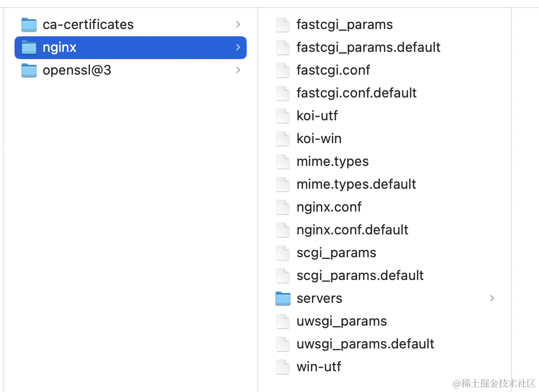Image resolution: width=539 pixels, height=392 pixels.
Task: Select the scgi_params file name
Action: pyautogui.click(x=336, y=253)
